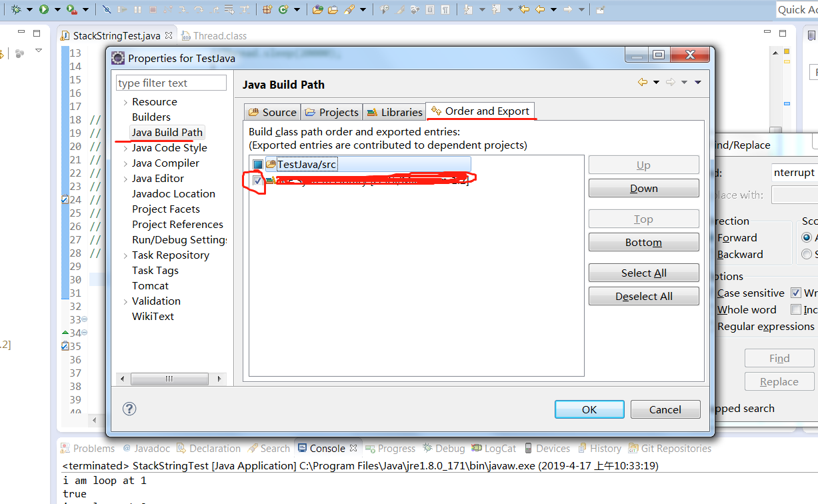Click the Previous Annotation icon

pos(496,9)
